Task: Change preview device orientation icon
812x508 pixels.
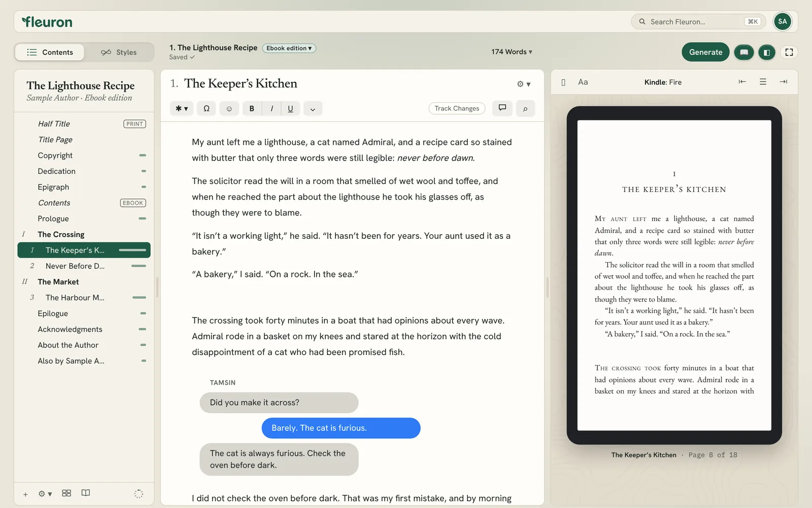Action: coord(563,82)
